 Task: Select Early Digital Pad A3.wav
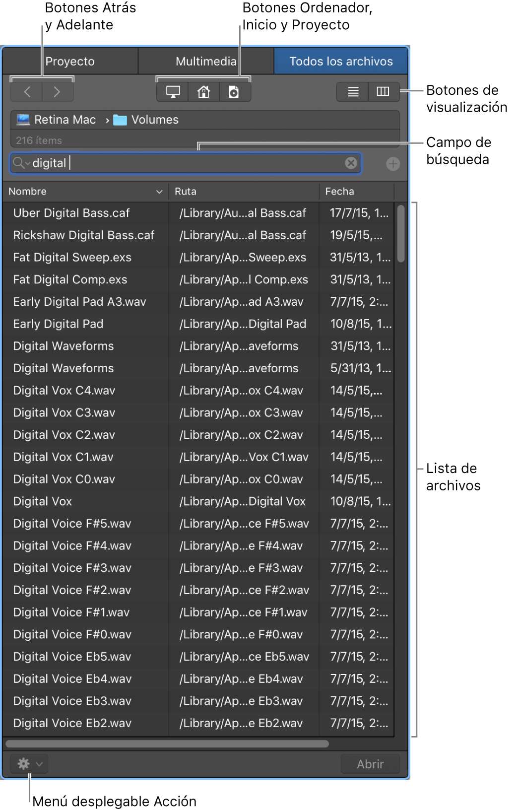(x=198, y=302)
